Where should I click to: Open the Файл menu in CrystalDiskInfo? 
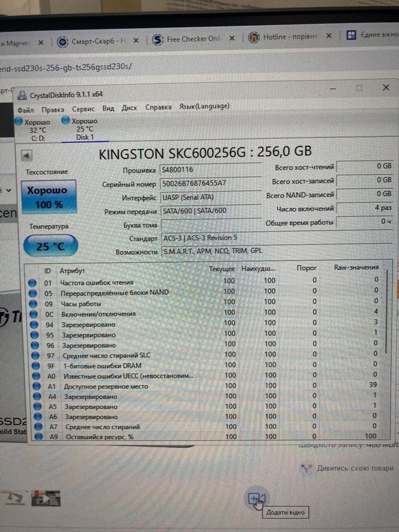[x=25, y=110]
